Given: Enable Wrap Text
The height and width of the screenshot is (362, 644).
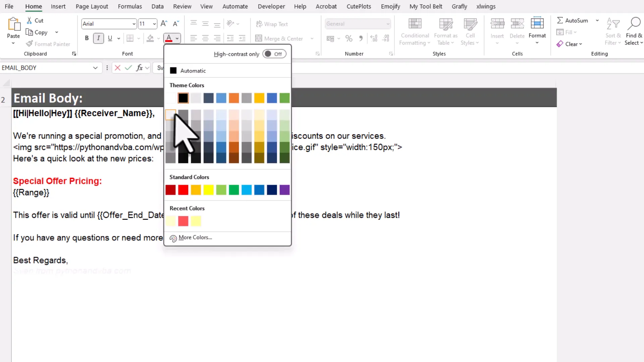Looking at the screenshot, I should tap(272, 24).
